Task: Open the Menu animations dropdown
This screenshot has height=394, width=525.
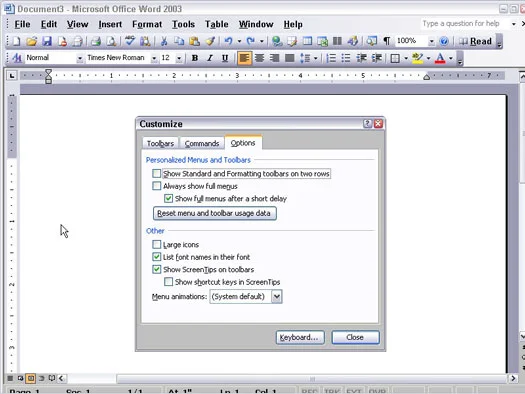Action: pyautogui.click(x=277, y=297)
